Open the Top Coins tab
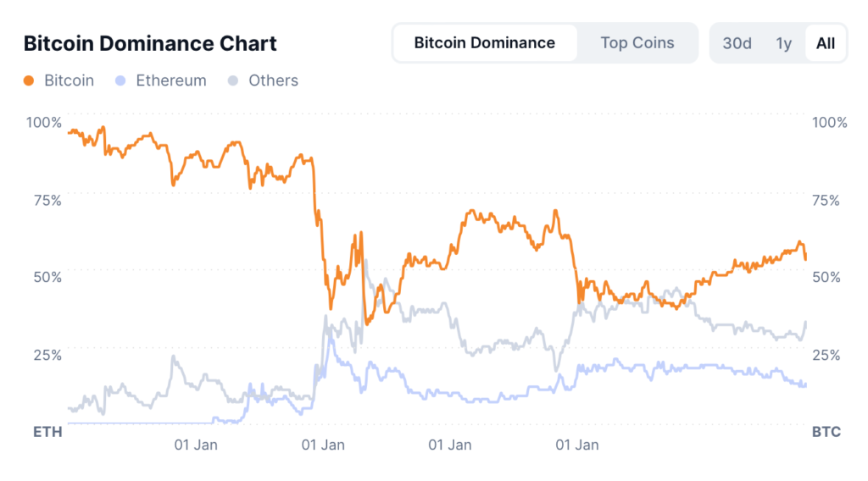Image resolution: width=868 pixels, height=481 pixels. tap(637, 43)
